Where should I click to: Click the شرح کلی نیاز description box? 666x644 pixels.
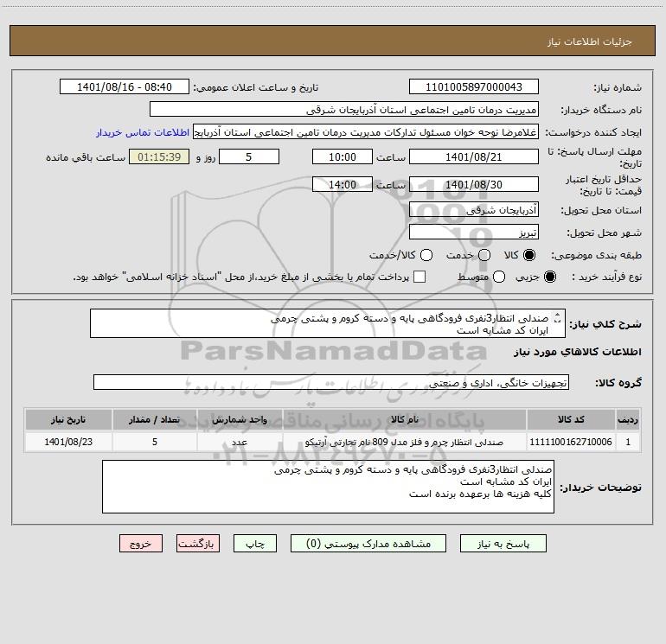tap(328, 323)
